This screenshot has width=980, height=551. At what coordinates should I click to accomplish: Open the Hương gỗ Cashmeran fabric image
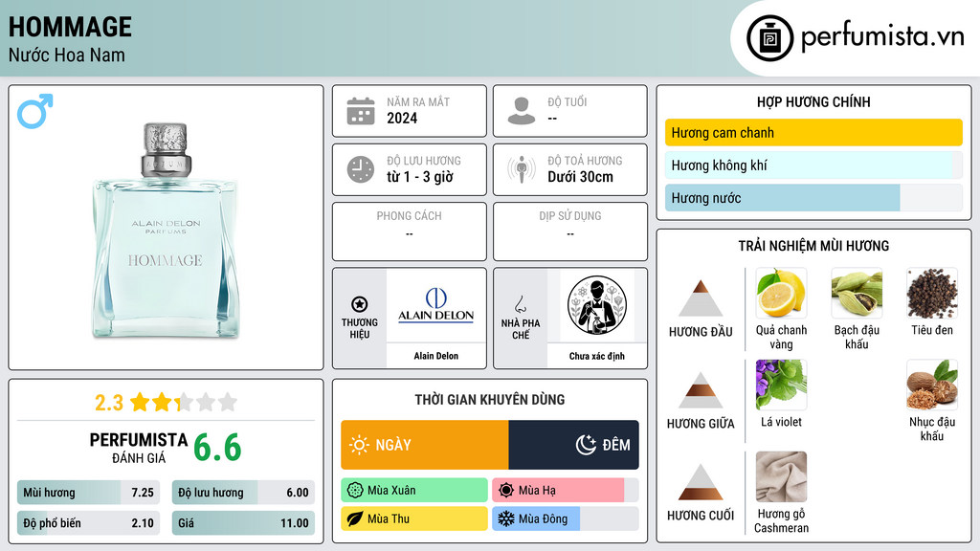781,476
